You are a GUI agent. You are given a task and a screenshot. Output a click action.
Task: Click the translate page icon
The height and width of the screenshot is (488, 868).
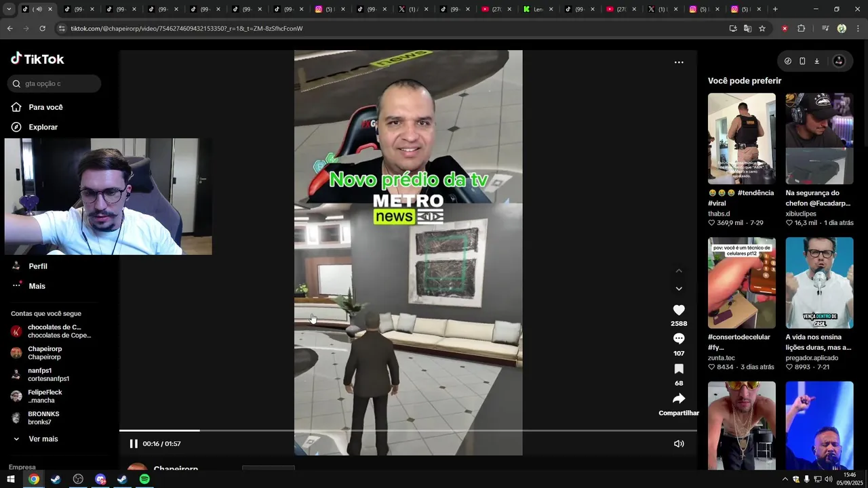(747, 28)
